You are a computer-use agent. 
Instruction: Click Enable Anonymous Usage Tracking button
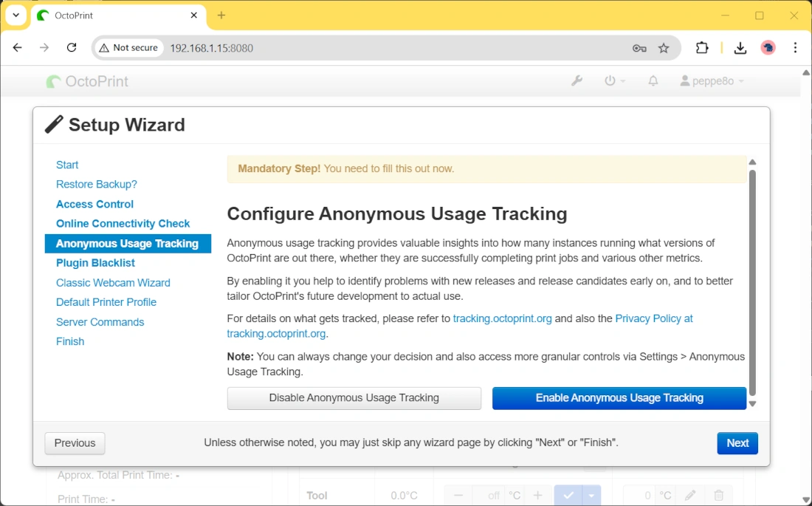[x=619, y=398]
